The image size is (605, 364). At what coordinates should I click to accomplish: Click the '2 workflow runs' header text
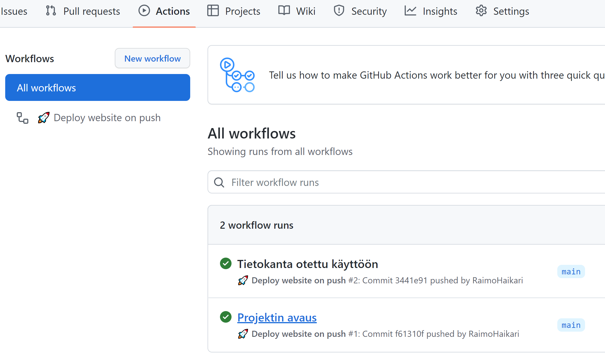256,225
